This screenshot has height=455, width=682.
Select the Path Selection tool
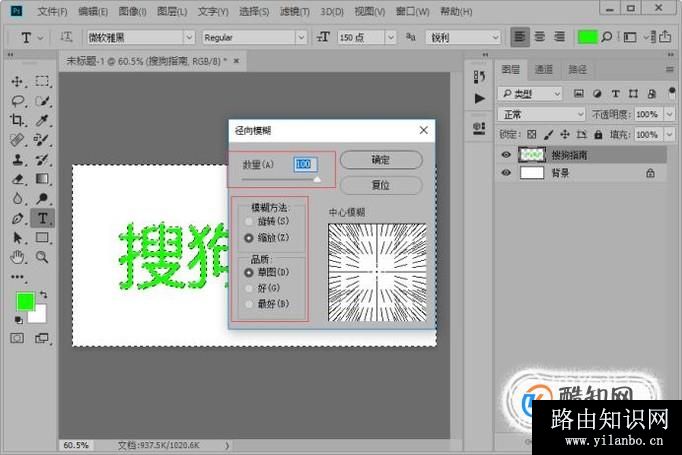17,238
